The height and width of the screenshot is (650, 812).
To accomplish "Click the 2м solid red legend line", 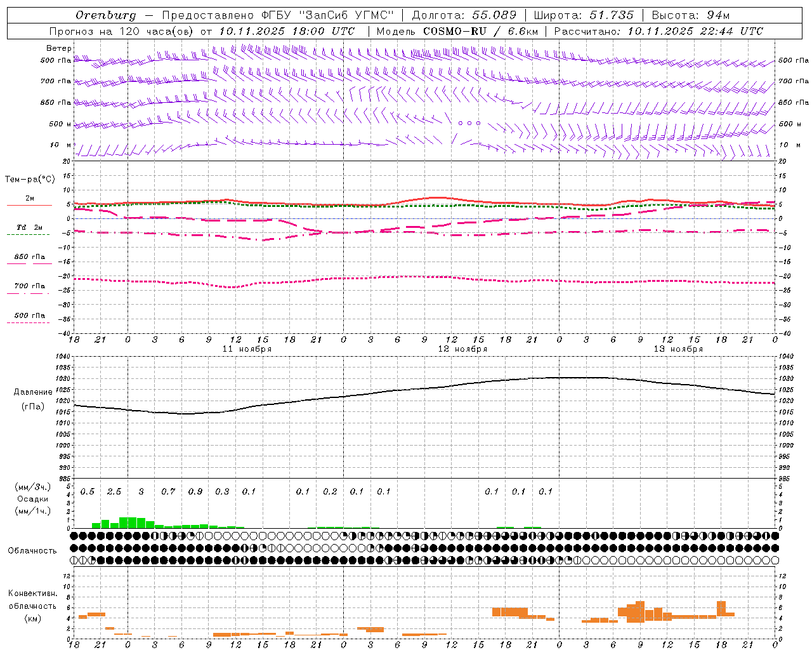I will (x=29, y=206).
